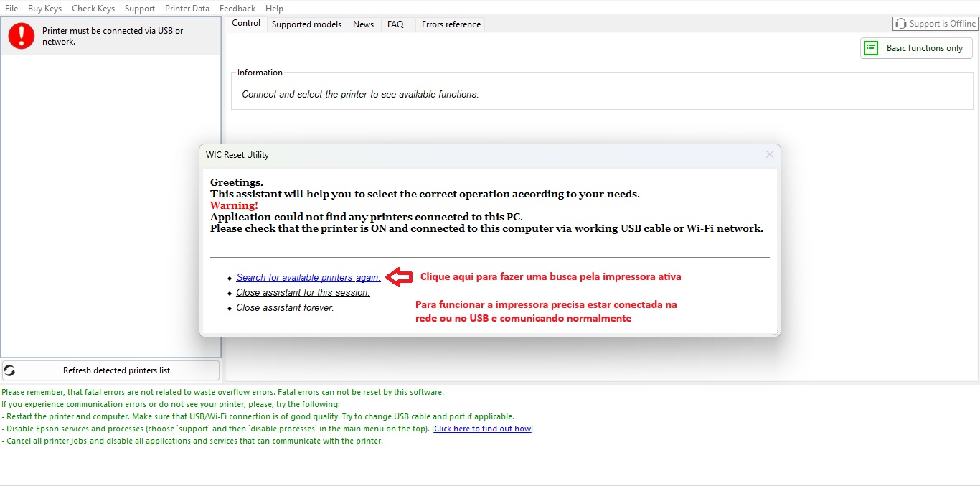
Task: Click Close assistant for this session
Action: [x=303, y=293]
